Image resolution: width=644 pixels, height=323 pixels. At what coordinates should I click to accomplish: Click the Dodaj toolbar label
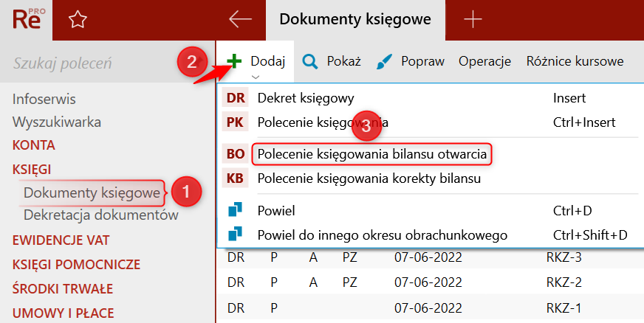268,61
